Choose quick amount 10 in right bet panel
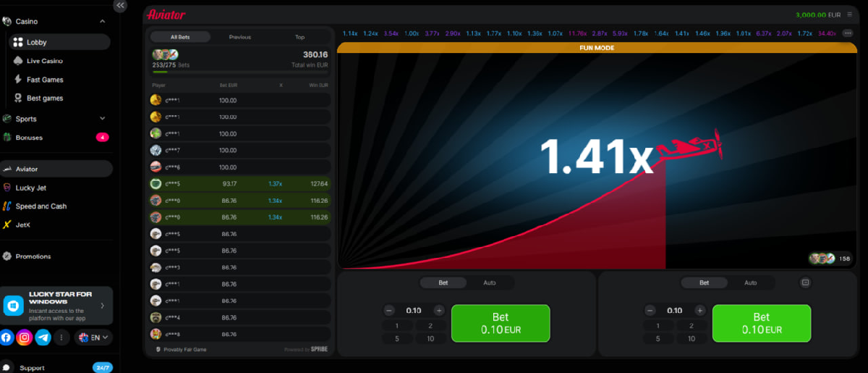The image size is (868, 373). (x=691, y=338)
